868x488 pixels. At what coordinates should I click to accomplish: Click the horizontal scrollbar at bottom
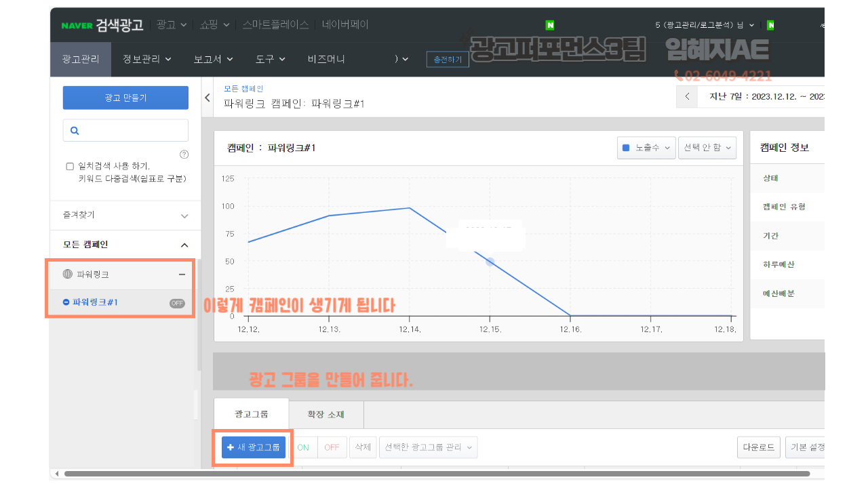coord(437,474)
